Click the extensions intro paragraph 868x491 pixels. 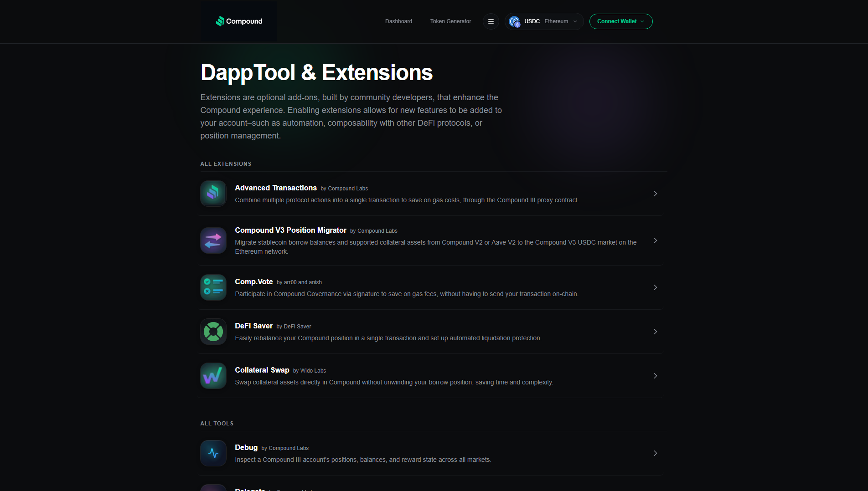pos(351,117)
